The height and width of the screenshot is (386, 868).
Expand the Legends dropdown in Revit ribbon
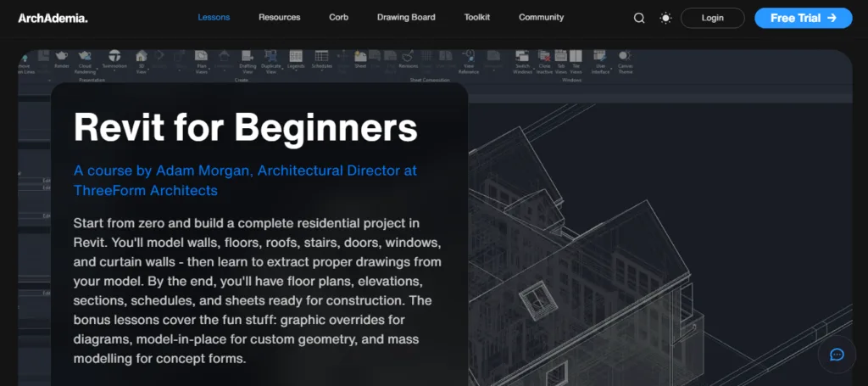296,59
